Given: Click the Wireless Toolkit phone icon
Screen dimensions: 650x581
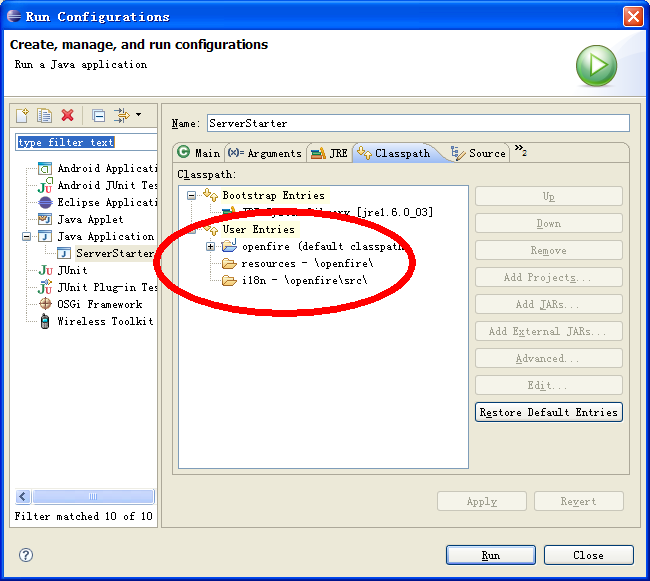Looking at the screenshot, I should click(x=45, y=321).
